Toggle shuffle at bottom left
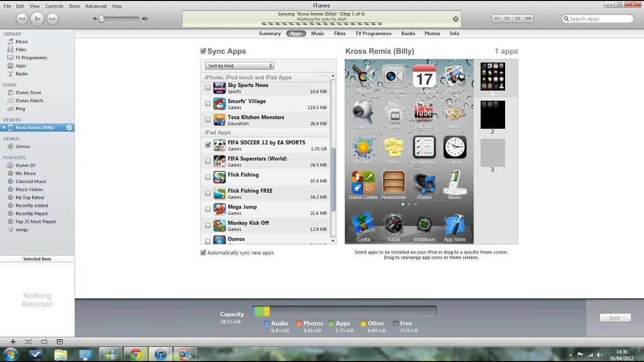 28,342
